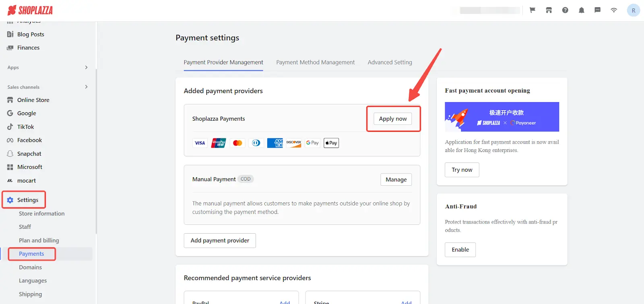Screen dimensions: 644x304
Task: Click the Apple Pay logo
Action: tap(331, 143)
